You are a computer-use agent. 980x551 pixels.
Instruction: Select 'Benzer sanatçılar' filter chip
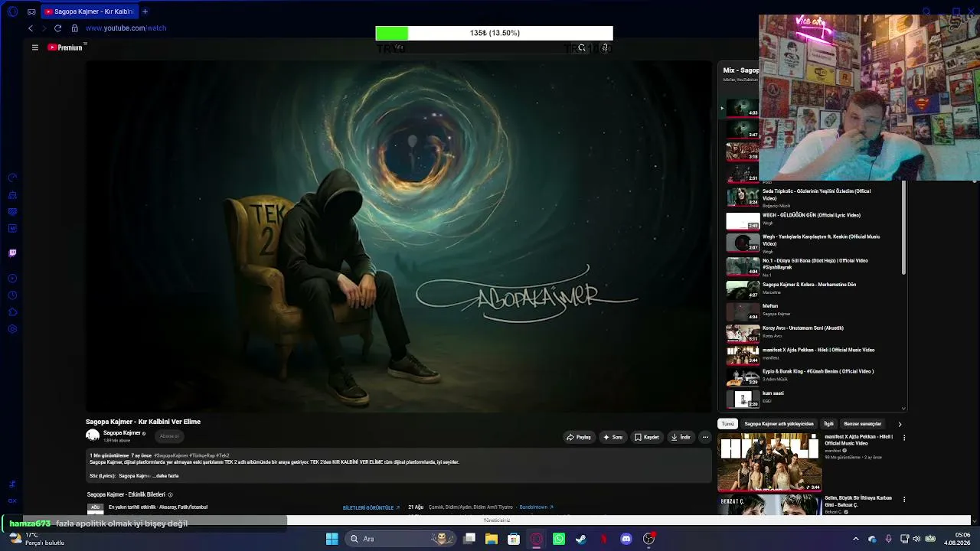point(862,424)
